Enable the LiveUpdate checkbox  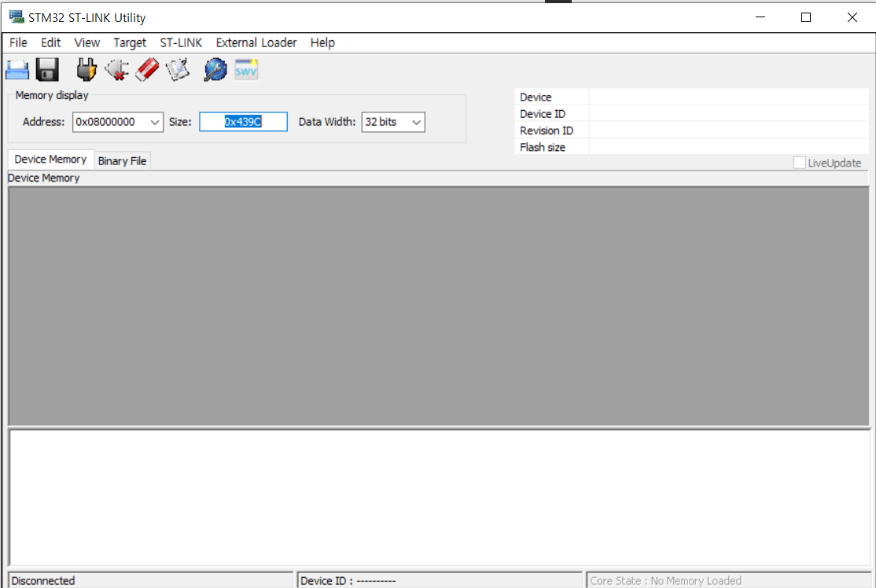(x=800, y=163)
